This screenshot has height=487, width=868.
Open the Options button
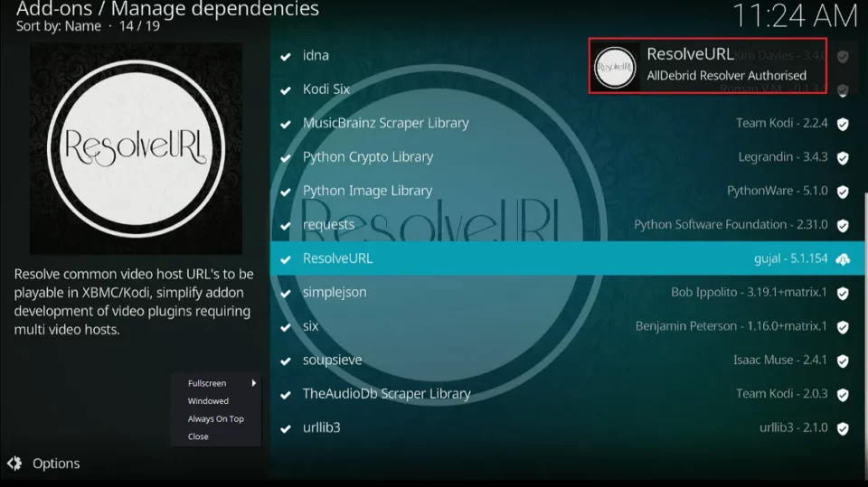click(43, 464)
